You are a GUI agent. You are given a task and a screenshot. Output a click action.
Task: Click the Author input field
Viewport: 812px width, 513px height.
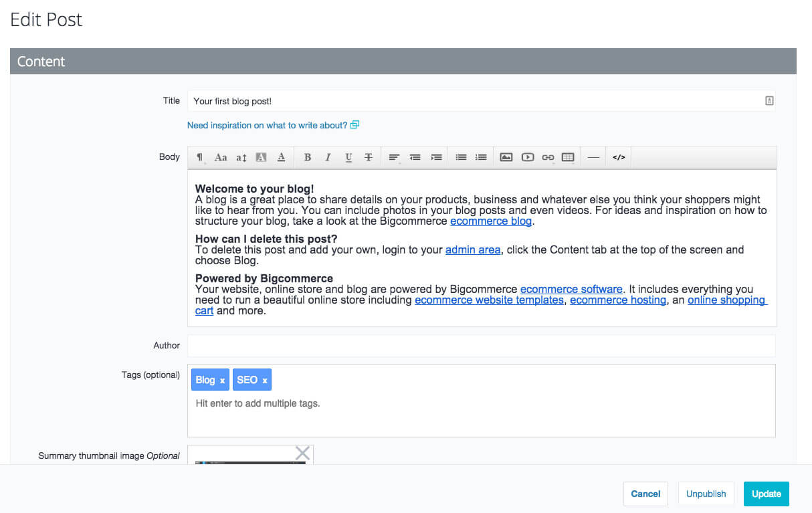tap(481, 346)
